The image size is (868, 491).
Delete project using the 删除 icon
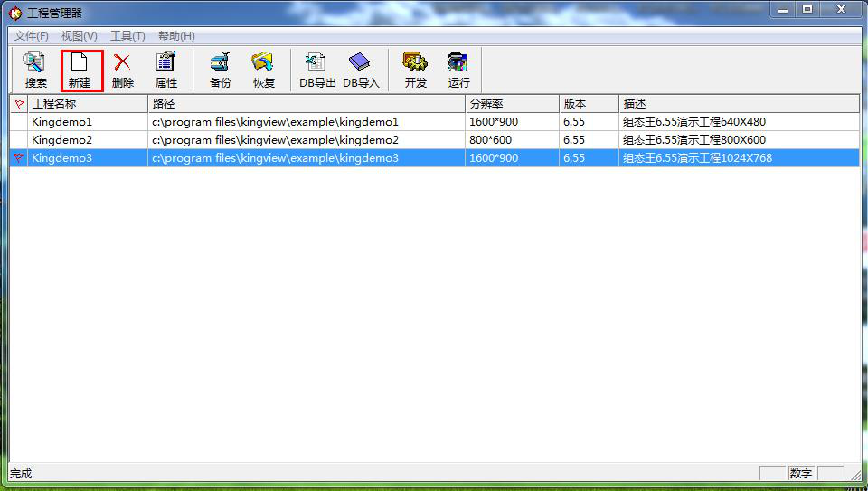point(122,70)
